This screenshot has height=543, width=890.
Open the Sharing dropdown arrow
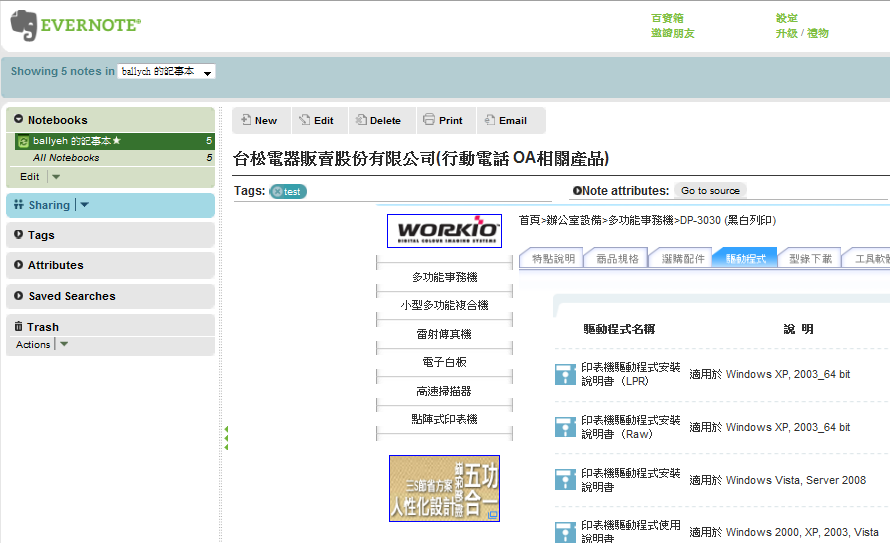coord(85,205)
